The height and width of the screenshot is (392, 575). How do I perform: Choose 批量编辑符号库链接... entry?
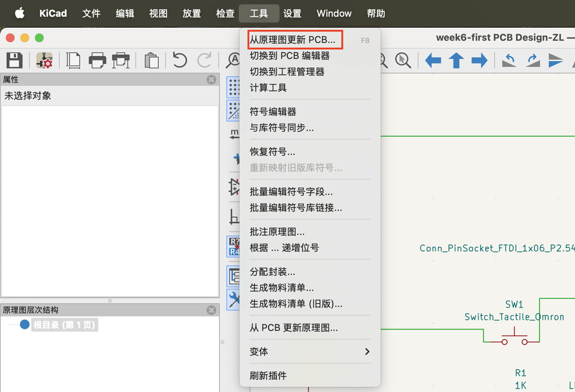tap(310, 208)
